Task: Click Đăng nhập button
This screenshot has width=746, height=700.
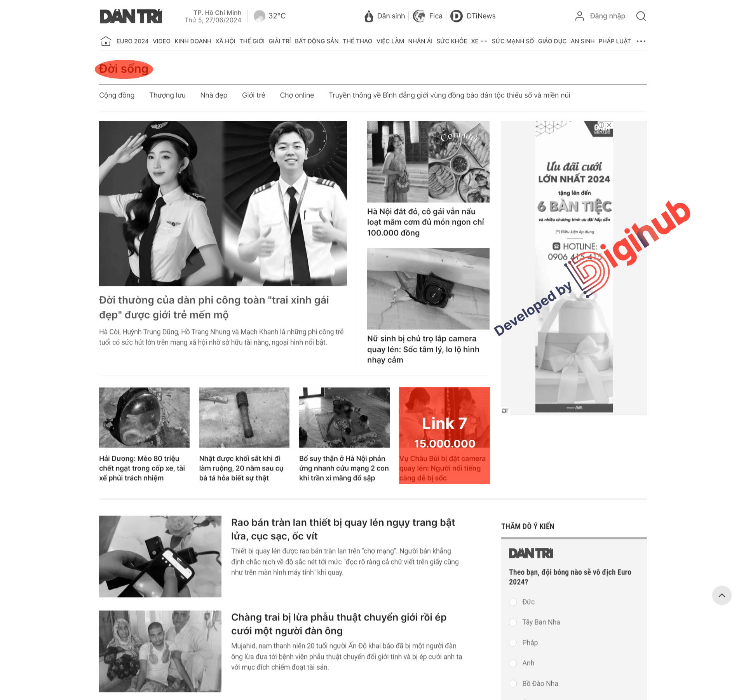Action: click(605, 16)
